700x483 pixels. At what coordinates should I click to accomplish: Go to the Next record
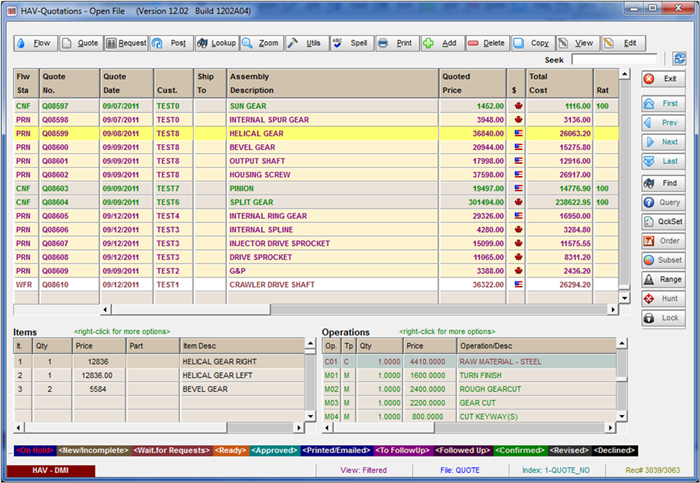pos(663,142)
